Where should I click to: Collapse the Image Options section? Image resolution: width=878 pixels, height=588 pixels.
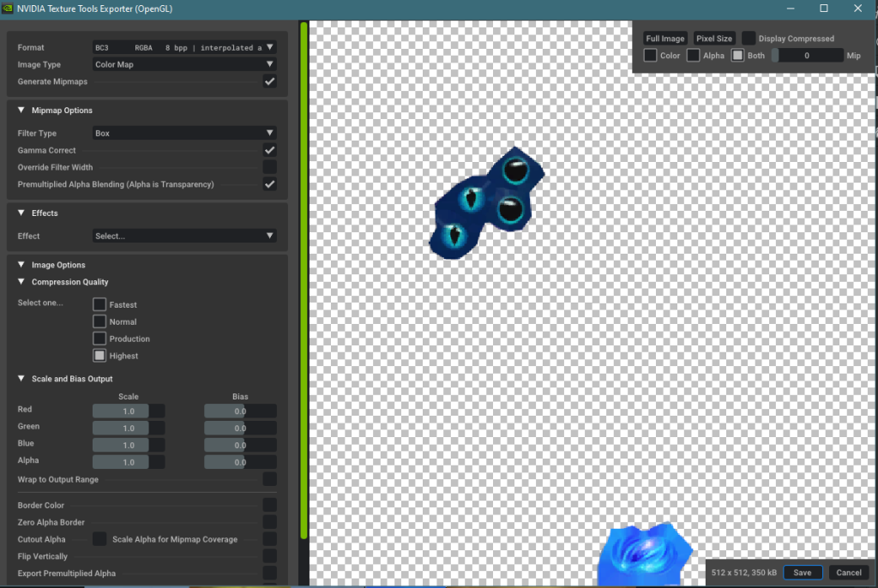coord(21,264)
